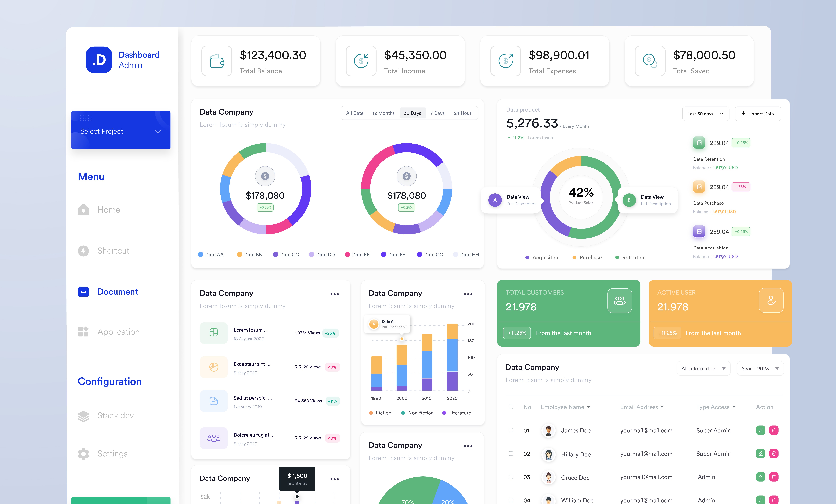Click the Data EE legend swatch
This screenshot has height=504, width=836.
point(347,255)
